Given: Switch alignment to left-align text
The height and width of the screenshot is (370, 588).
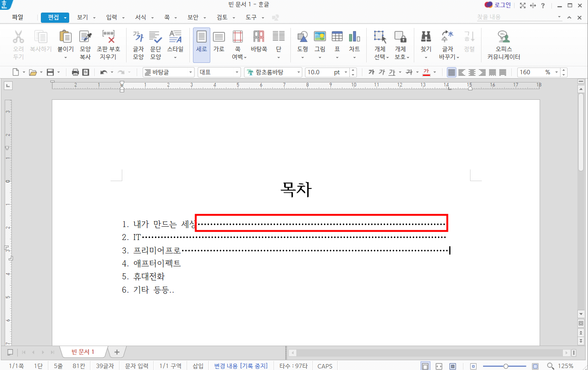Looking at the screenshot, I should [462, 72].
